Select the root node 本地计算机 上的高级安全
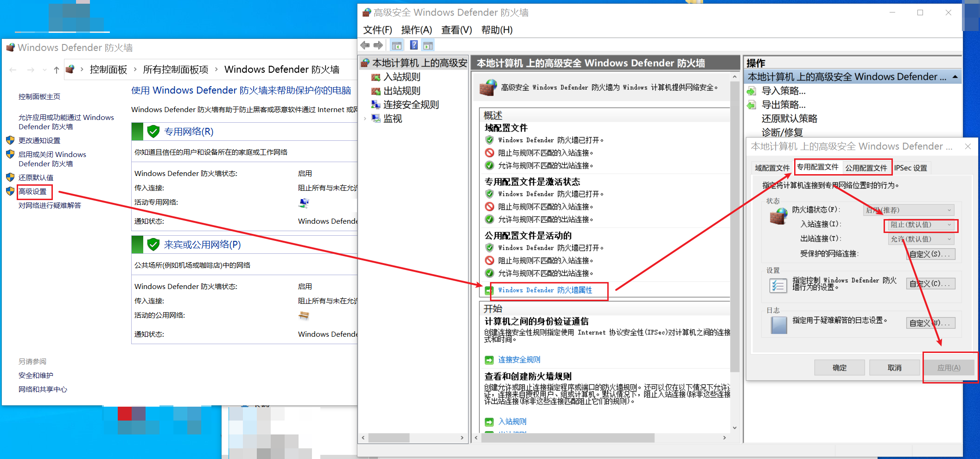 pyautogui.click(x=420, y=63)
